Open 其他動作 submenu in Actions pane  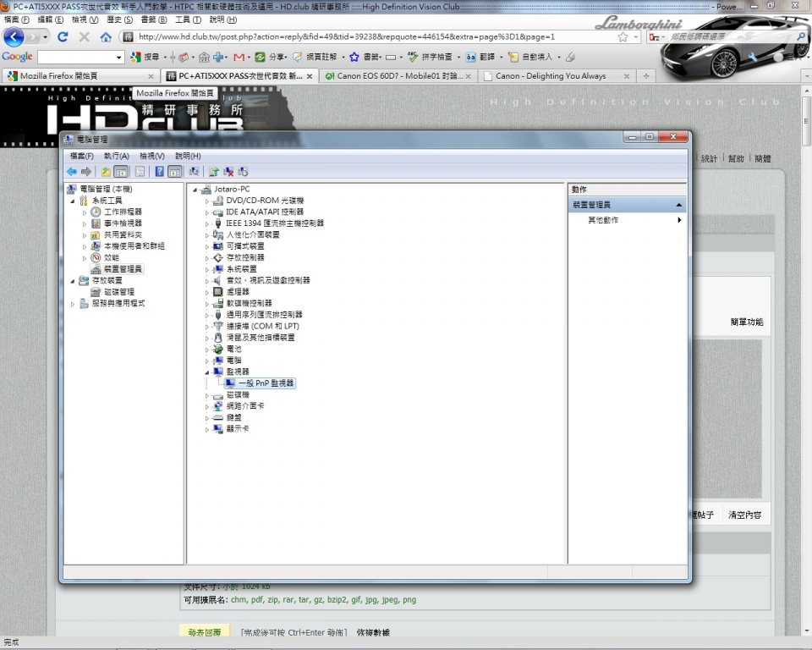point(627,220)
